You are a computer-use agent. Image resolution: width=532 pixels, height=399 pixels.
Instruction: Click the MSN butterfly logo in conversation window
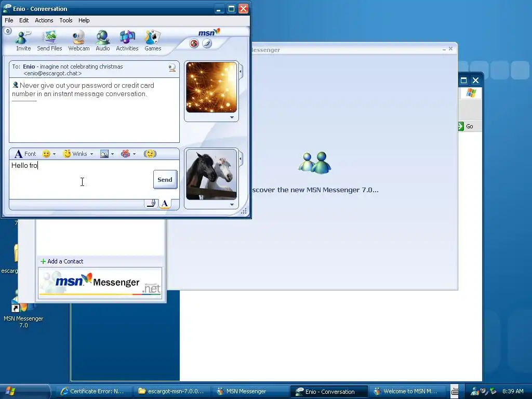coord(209,33)
